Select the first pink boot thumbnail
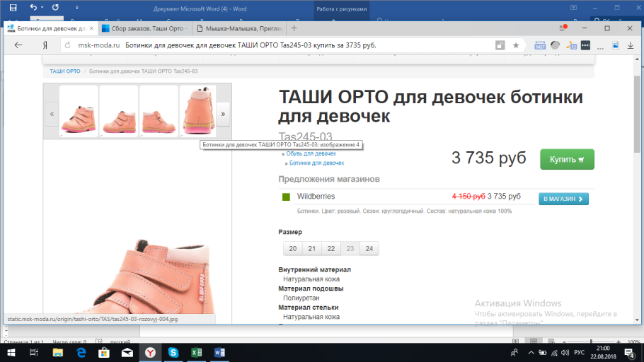This screenshot has width=644, height=362. click(79, 112)
